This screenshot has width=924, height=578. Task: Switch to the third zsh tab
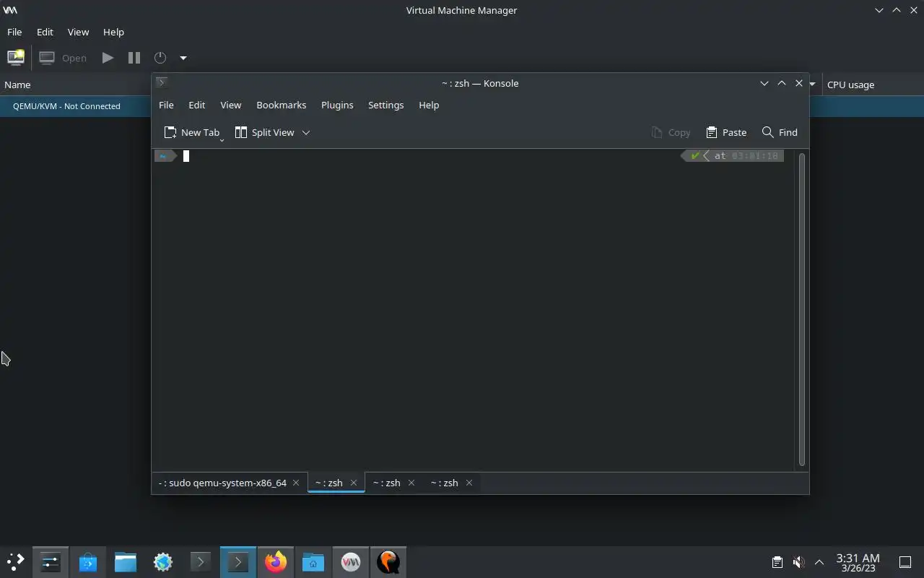[387, 483]
